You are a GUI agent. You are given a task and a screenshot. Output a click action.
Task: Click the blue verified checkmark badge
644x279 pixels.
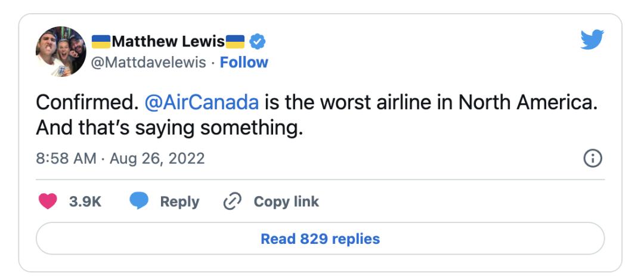[258, 42]
